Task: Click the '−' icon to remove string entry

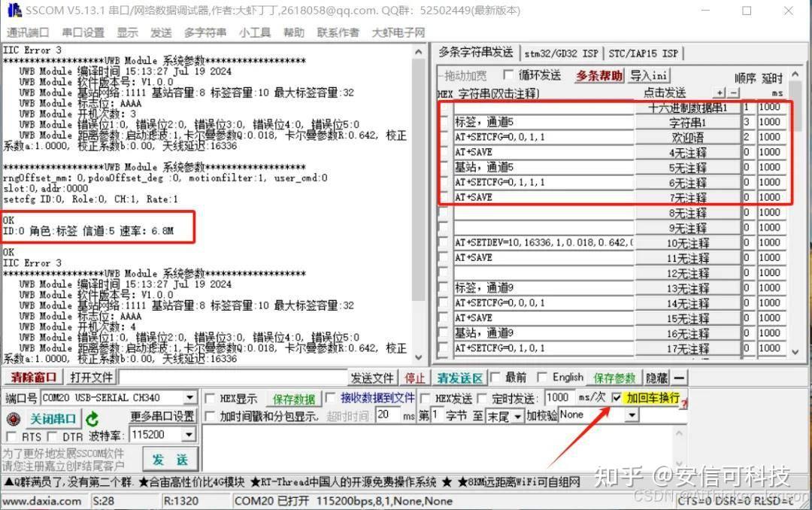Action: 733,93
